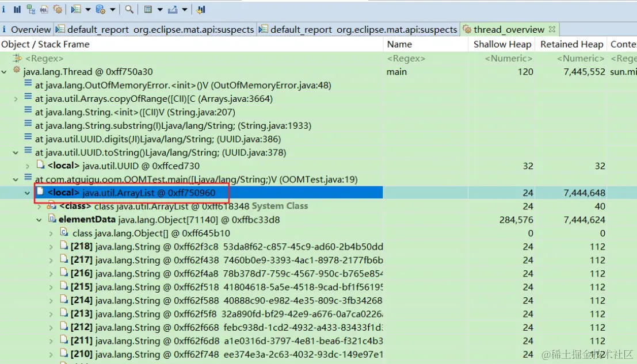Sort by Shallow Heap column header

coord(502,44)
